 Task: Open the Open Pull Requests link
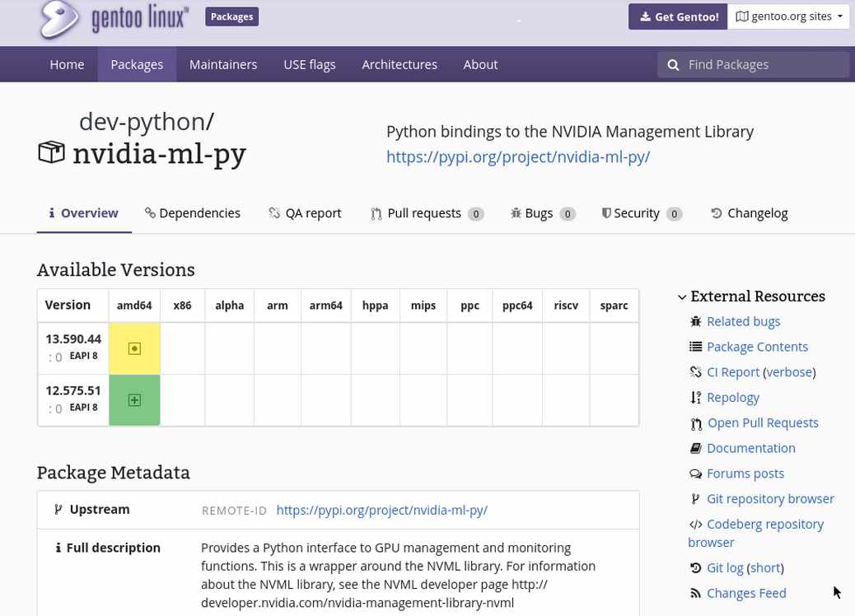tap(763, 423)
